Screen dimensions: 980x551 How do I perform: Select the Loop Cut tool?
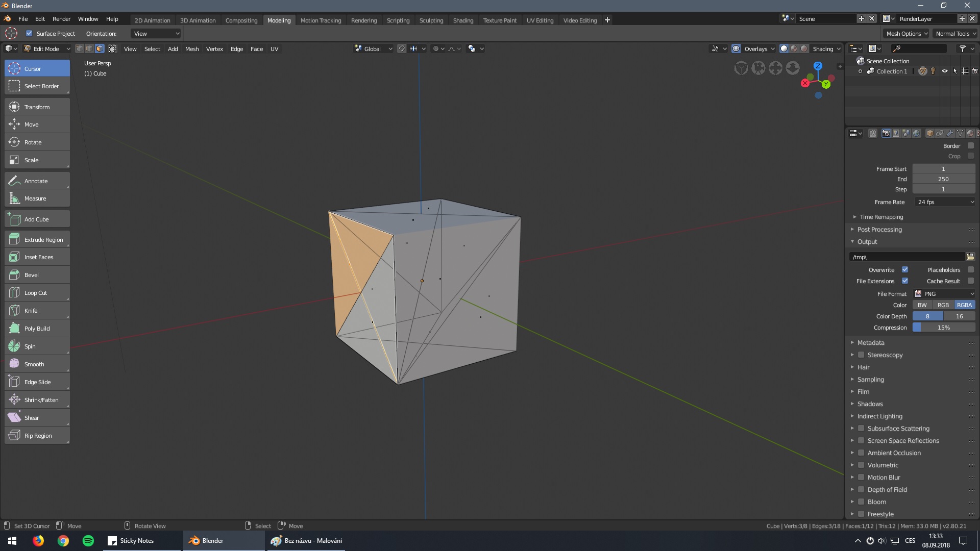click(x=37, y=293)
